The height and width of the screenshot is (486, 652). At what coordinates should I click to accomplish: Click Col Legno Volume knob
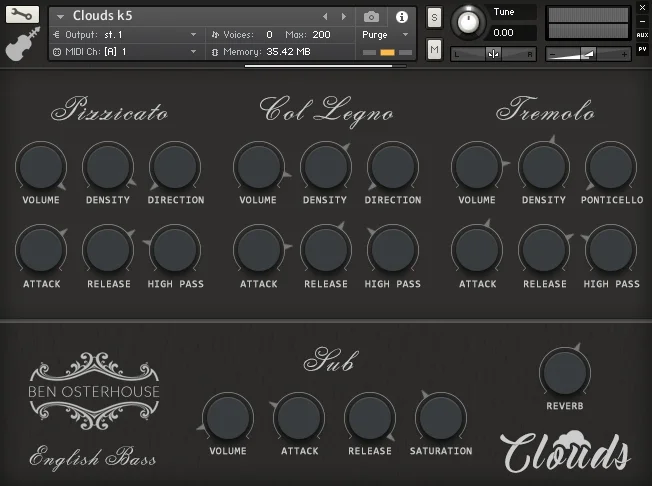pos(259,167)
